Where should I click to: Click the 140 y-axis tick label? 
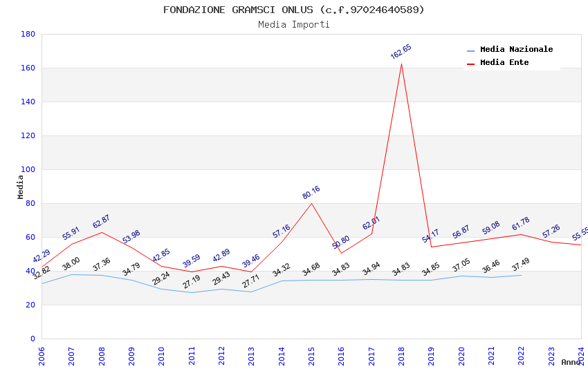[28, 102]
